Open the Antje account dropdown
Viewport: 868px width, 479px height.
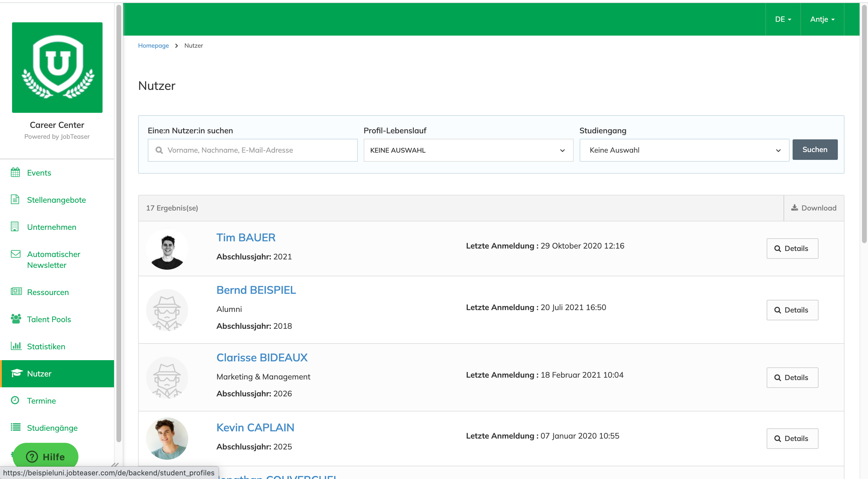(822, 19)
